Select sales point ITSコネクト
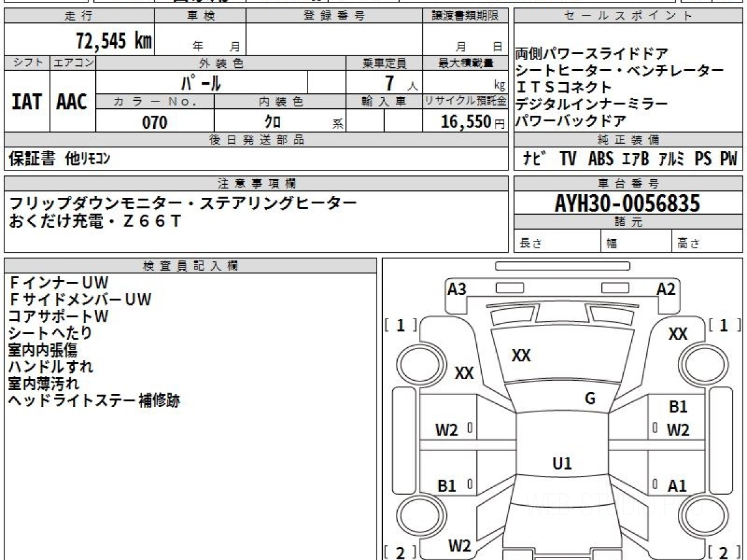747x560 pixels. pos(564,88)
